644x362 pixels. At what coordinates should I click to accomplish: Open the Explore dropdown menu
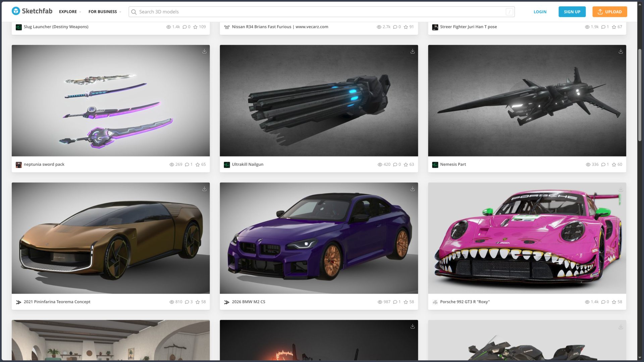pos(70,12)
